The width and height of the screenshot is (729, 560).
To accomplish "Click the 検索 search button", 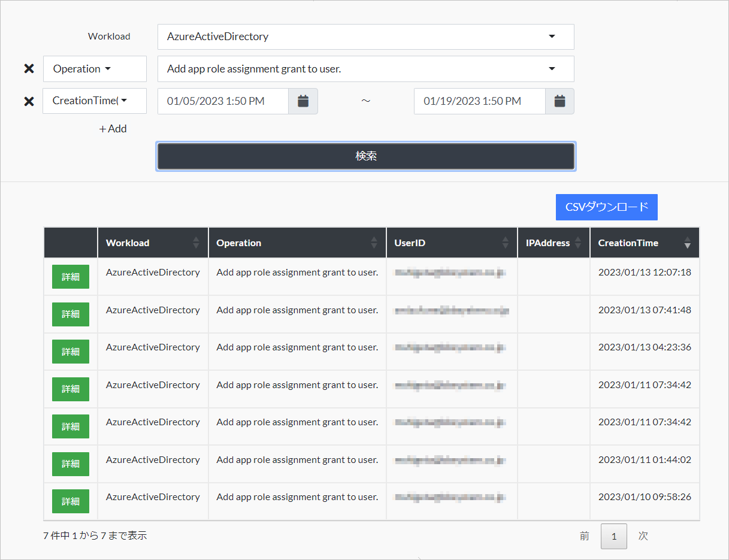I will pyautogui.click(x=365, y=156).
